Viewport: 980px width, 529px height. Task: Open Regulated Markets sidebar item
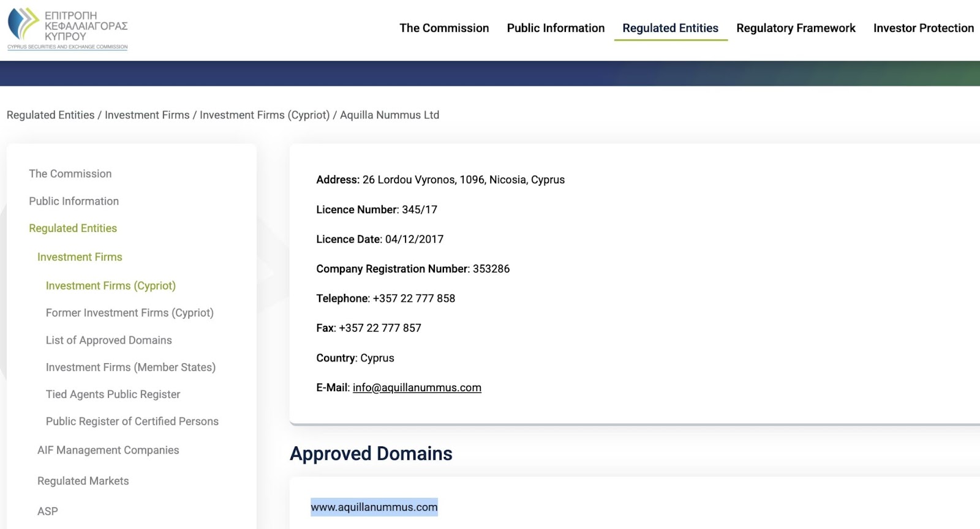83,481
